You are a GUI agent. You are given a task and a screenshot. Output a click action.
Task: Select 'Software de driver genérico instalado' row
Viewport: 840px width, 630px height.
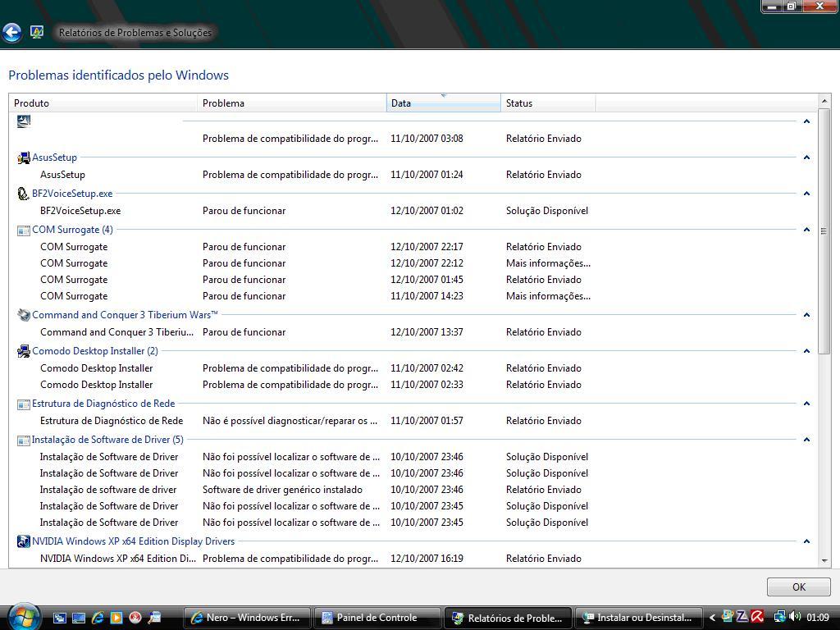pos(413,490)
